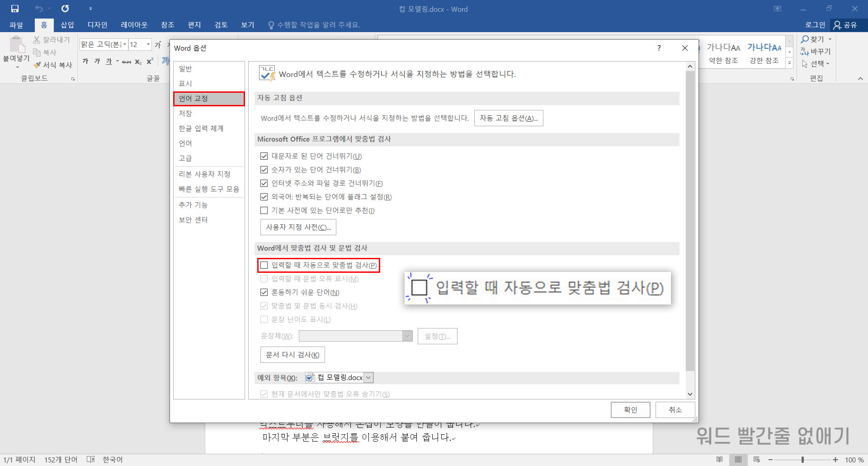Toggle italic formatting in the ribbon
868x466 pixels.
97,61
